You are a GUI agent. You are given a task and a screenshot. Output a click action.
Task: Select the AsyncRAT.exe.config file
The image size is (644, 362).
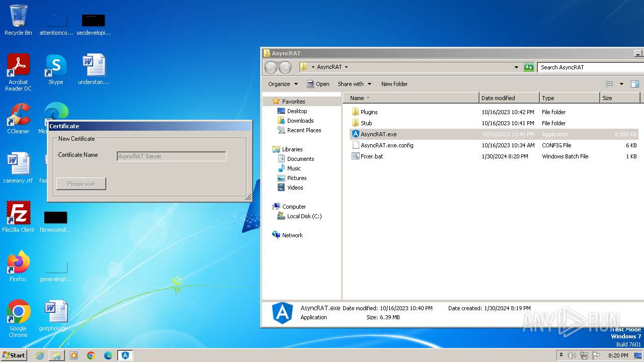pyautogui.click(x=387, y=145)
